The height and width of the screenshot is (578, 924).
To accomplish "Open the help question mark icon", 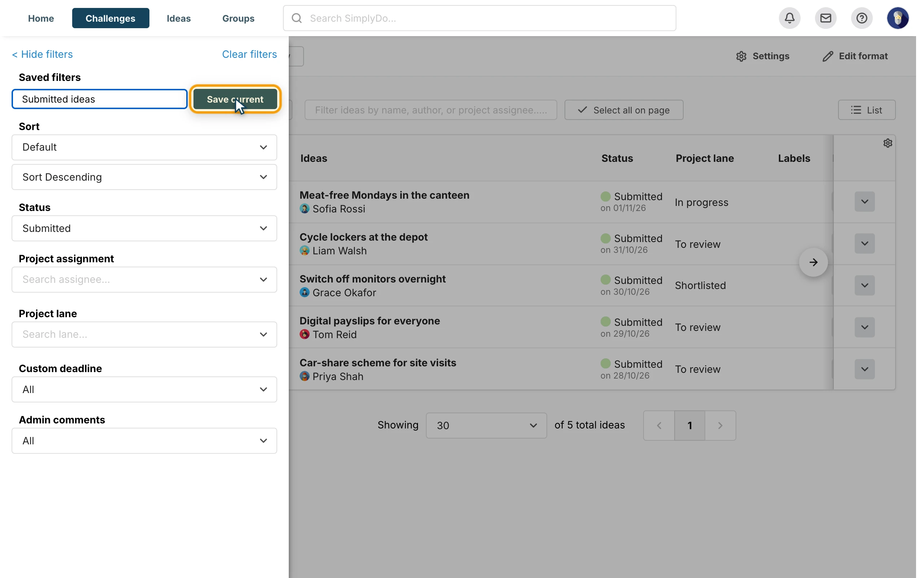I will [862, 18].
